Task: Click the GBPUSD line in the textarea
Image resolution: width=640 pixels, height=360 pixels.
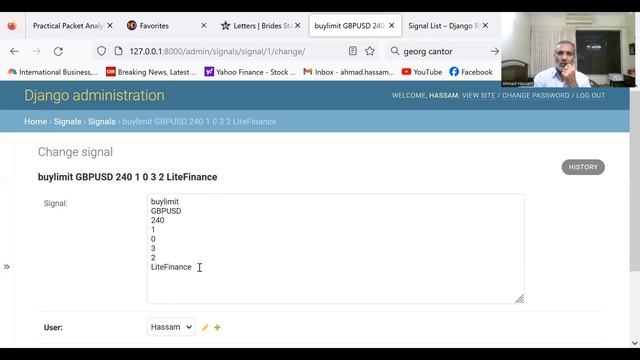Action: click(x=166, y=211)
